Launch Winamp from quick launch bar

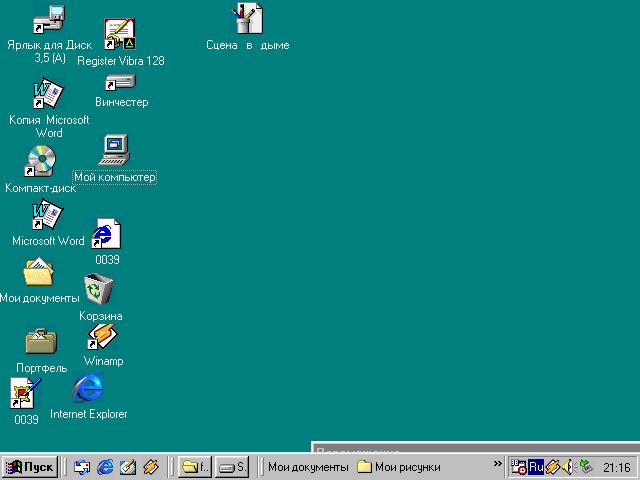151,467
